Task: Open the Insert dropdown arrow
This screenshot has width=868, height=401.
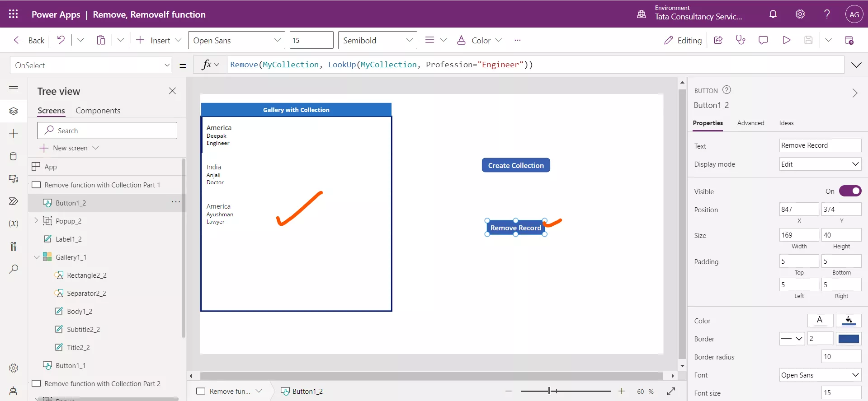Action: click(178, 40)
